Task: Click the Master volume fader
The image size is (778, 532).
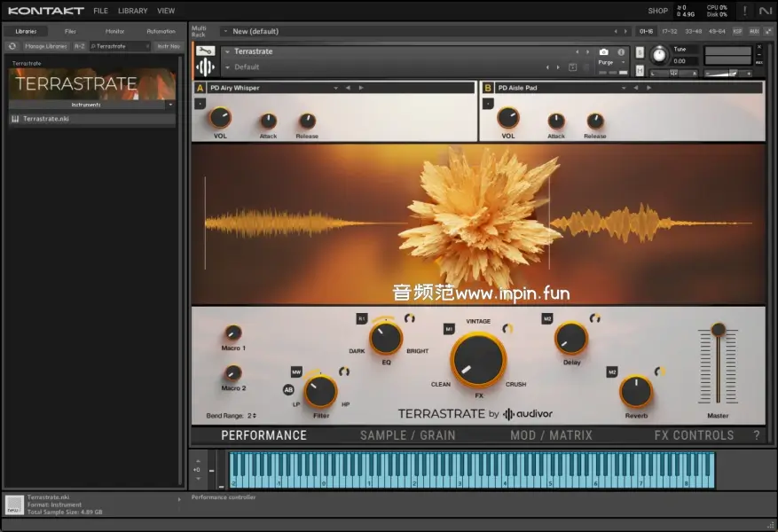Action: pos(718,330)
